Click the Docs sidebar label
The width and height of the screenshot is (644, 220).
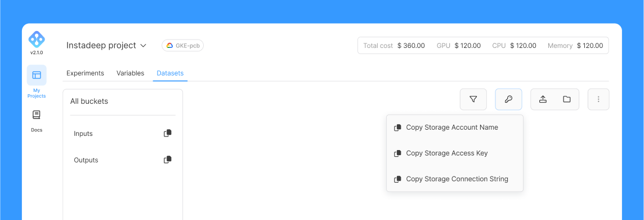tap(37, 130)
